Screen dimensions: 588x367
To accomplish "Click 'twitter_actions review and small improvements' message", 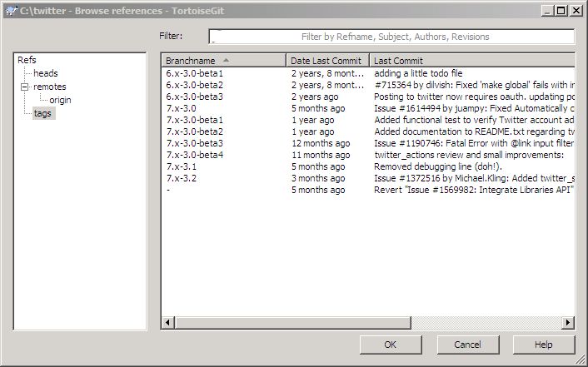I will pyautogui.click(x=469, y=155).
